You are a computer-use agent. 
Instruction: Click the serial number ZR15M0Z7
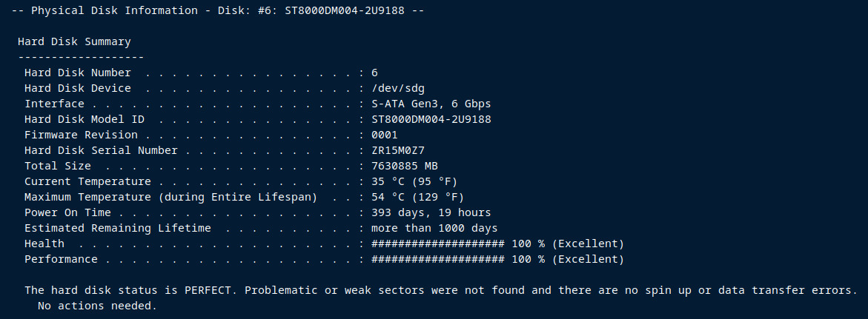(398, 150)
